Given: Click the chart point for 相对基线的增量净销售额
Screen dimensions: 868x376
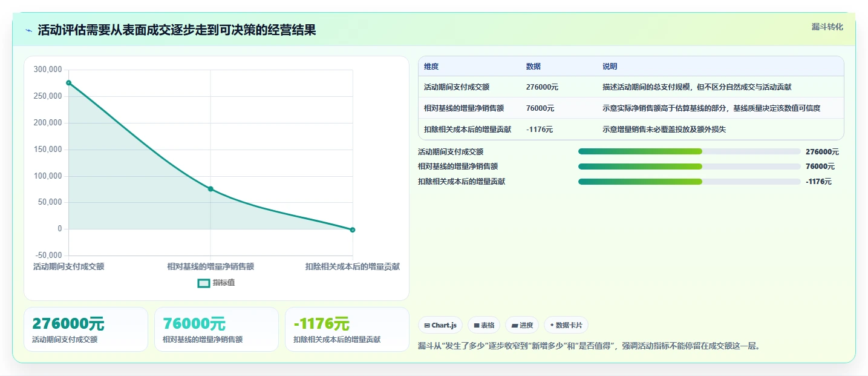Looking at the screenshot, I should (210, 189).
